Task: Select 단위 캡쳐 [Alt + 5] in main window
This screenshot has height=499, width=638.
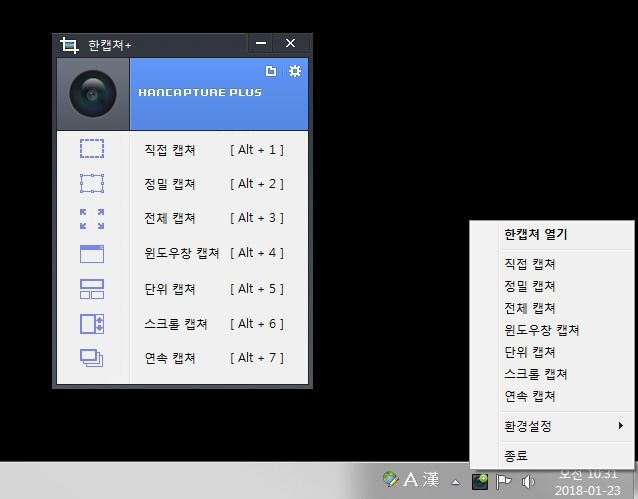Action: (x=214, y=289)
